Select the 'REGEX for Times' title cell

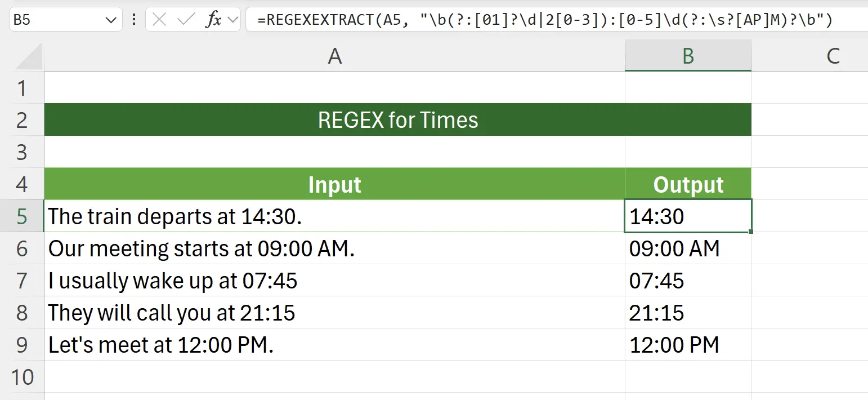pyautogui.click(x=397, y=119)
